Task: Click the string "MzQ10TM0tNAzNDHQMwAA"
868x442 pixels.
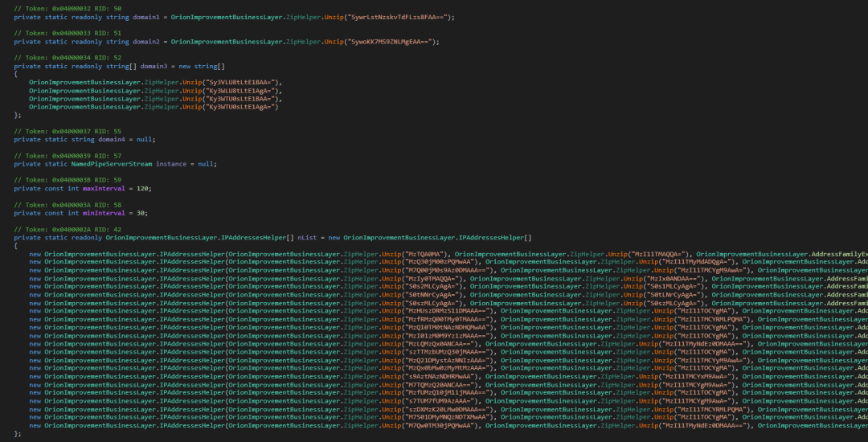Action: pyautogui.click(x=446, y=328)
